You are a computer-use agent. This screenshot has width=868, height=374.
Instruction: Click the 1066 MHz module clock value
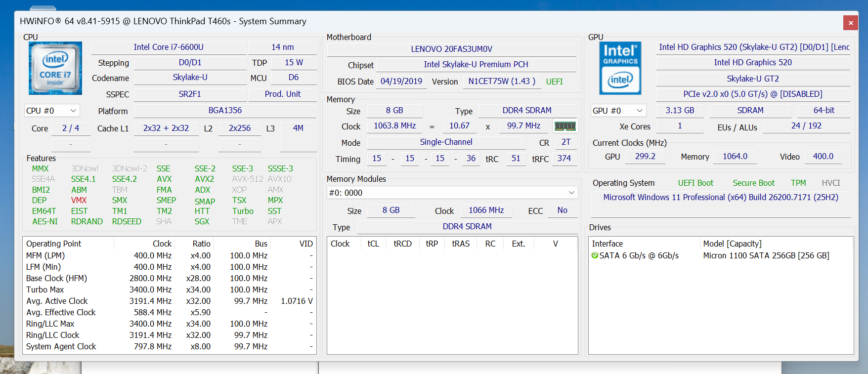click(x=486, y=210)
